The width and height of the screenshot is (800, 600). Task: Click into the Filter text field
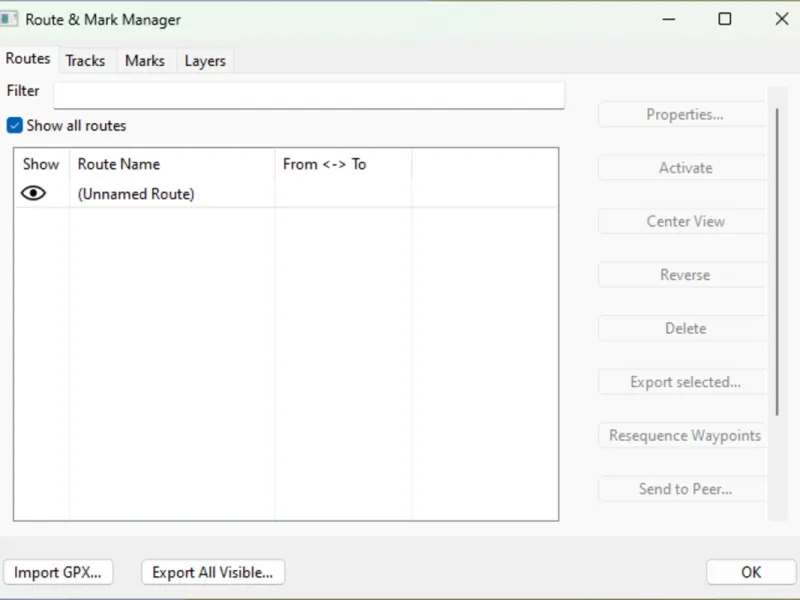[x=309, y=95]
